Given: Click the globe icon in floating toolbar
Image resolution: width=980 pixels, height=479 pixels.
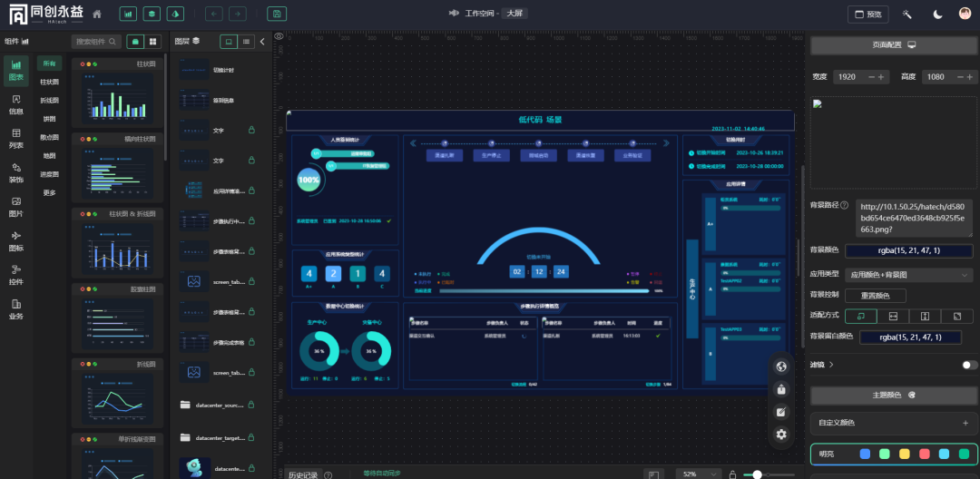Looking at the screenshot, I should tap(780, 367).
